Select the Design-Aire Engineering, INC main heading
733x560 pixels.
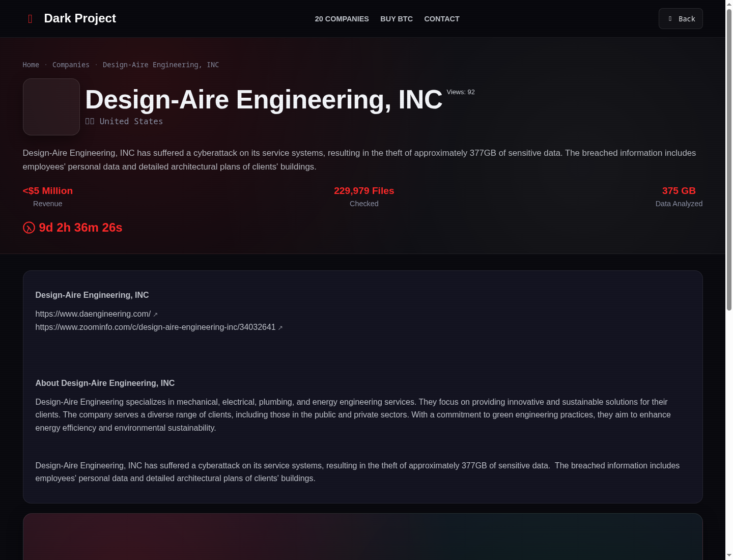coord(264,99)
